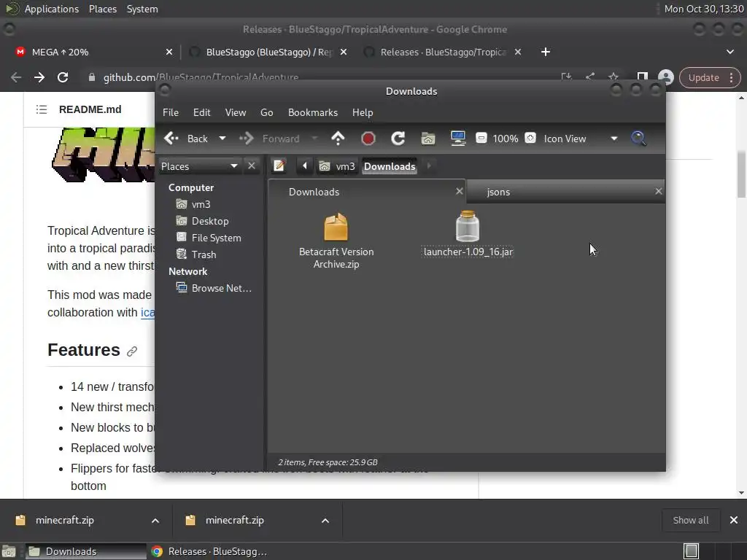
Task: Switch to MEGA Chrome tab
Action: (90, 52)
